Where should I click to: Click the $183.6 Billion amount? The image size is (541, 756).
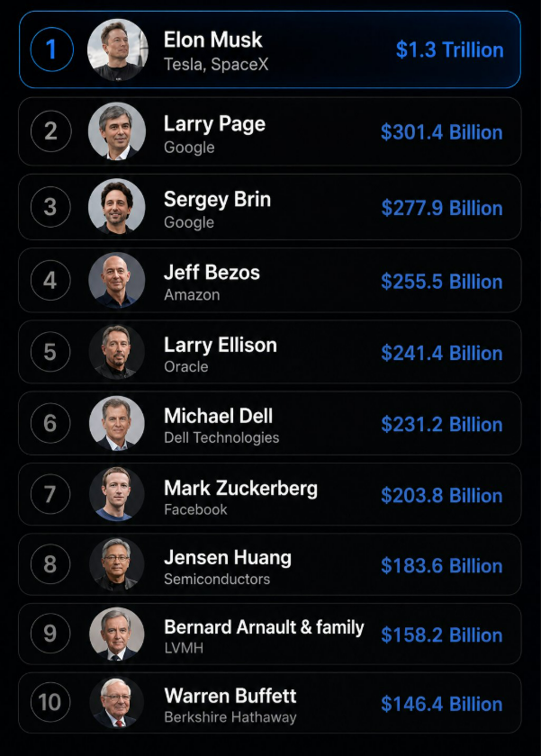(442, 565)
